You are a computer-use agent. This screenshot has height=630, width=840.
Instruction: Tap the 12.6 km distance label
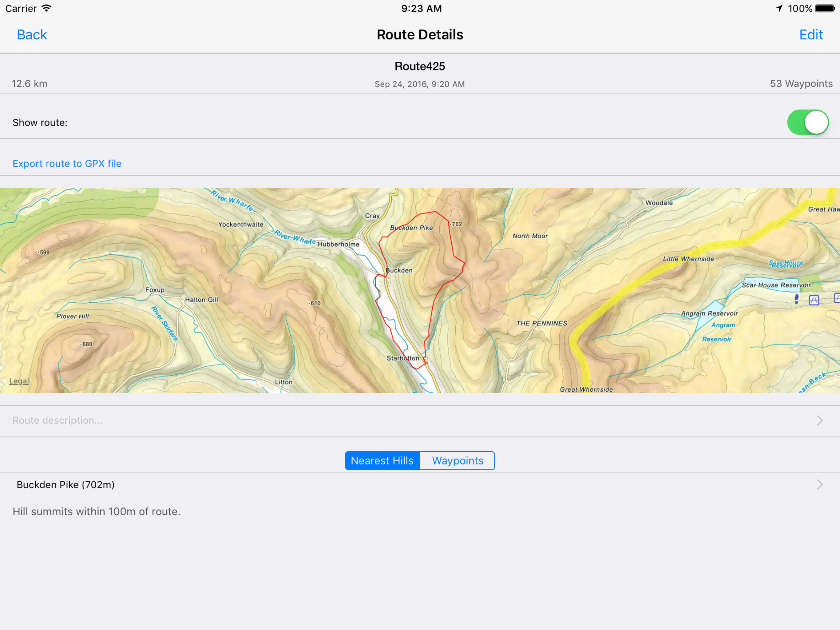click(30, 84)
